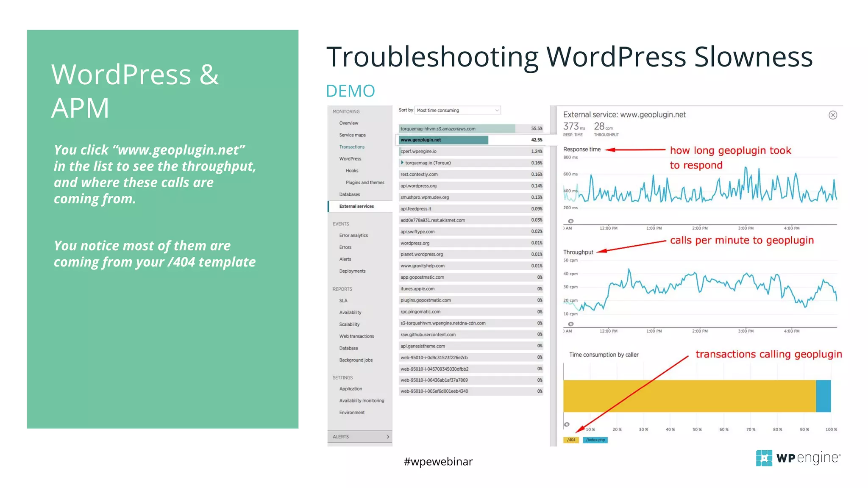Open the Background jobs report
The image size is (868, 488).
click(356, 360)
